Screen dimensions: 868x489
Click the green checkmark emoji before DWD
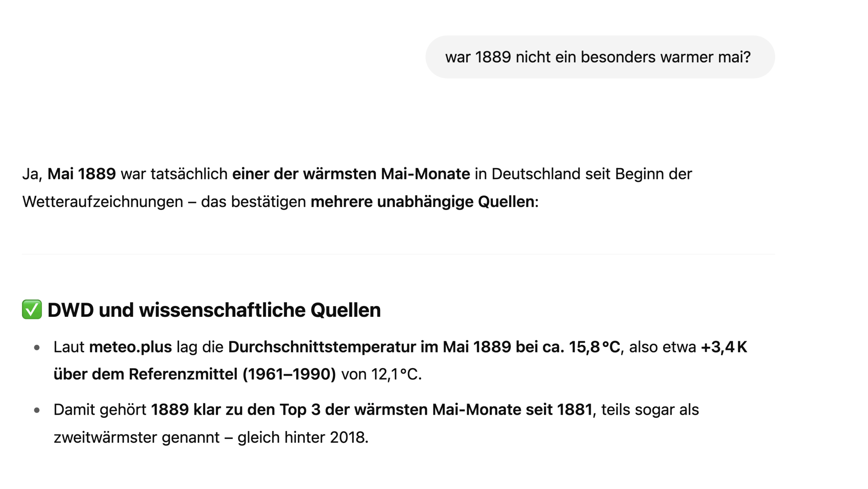(32, 309)
